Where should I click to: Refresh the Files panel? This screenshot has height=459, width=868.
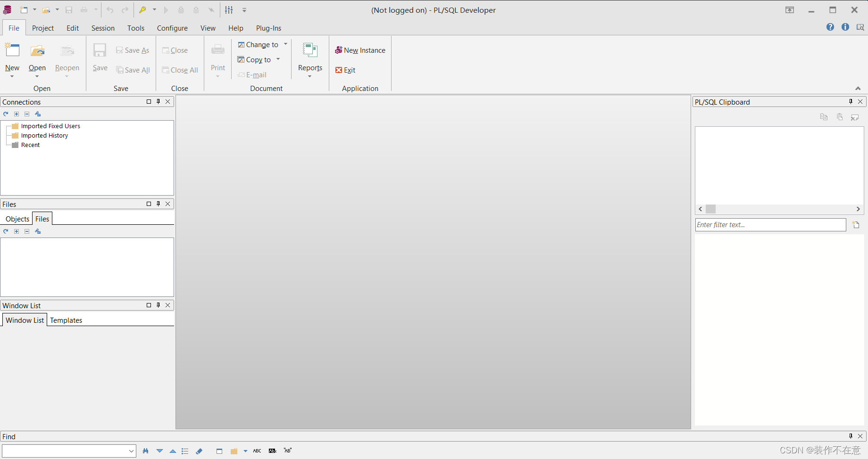click(x=6, y=231)
